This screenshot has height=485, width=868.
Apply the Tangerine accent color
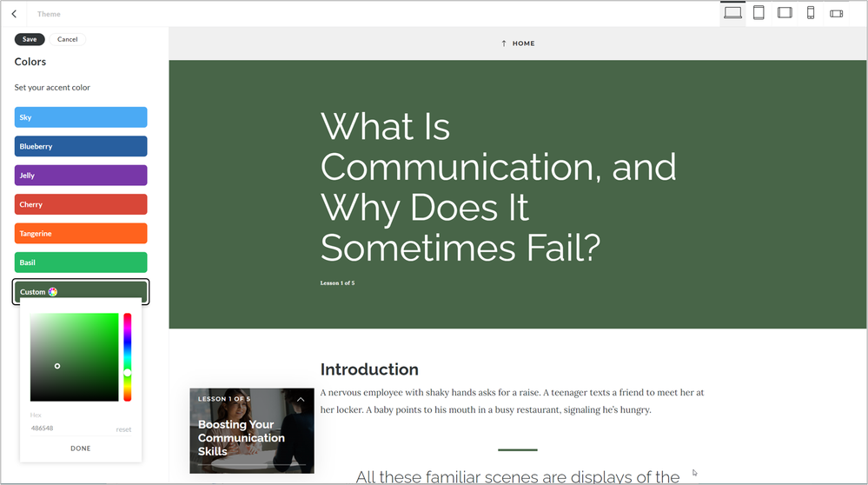[81, 234]
